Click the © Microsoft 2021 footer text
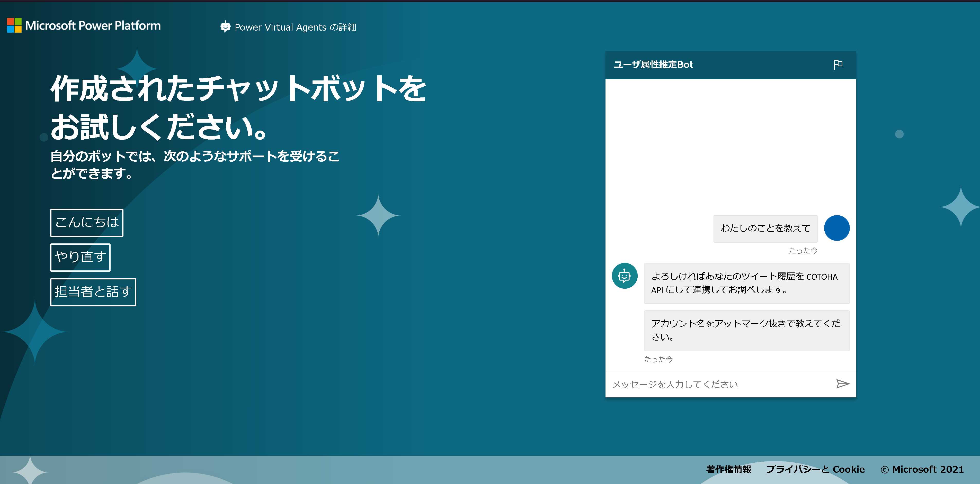 click(x=922, y=469)
